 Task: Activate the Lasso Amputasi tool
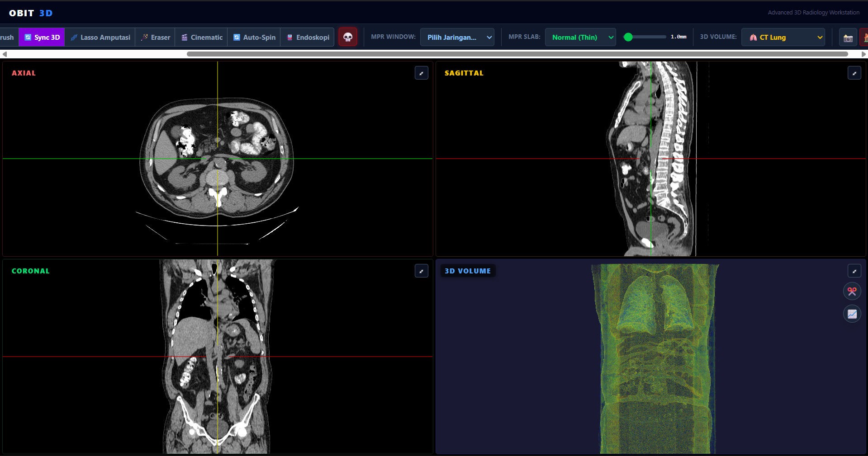click(100, 37)
